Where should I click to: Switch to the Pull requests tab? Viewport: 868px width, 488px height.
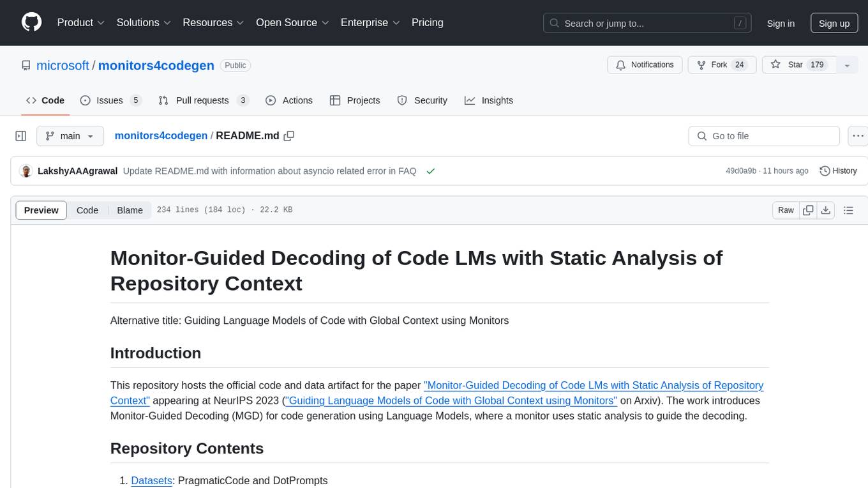point(203,100)
